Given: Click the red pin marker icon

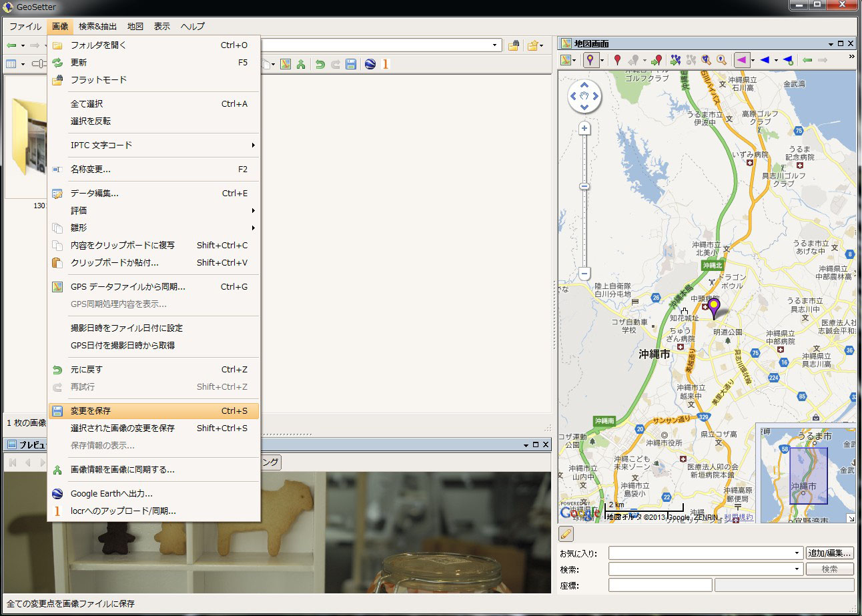Looking at the screenshot, I should pyautogui.click(x=617, y=60).
